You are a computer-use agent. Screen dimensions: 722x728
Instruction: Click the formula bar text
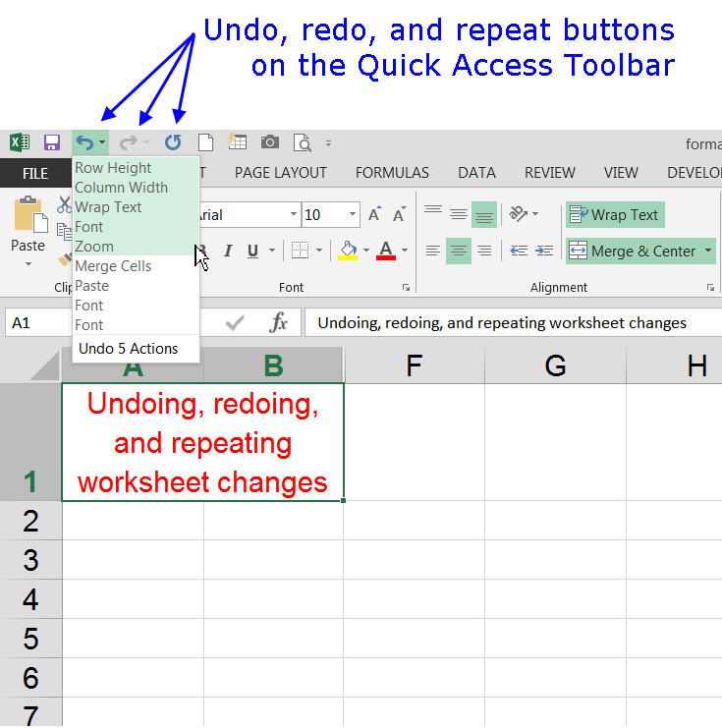pos(501,322)
